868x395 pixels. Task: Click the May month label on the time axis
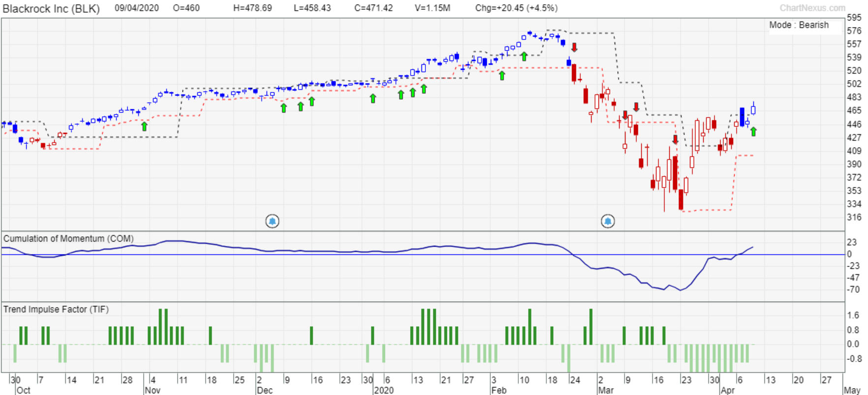pyautogui.click(x=852, y=390)
